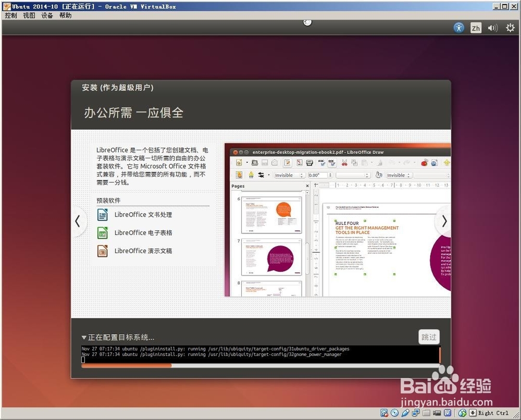Click the network adapters status icon
The width and height of the screenshot is (521, 420).
point(416,413)
